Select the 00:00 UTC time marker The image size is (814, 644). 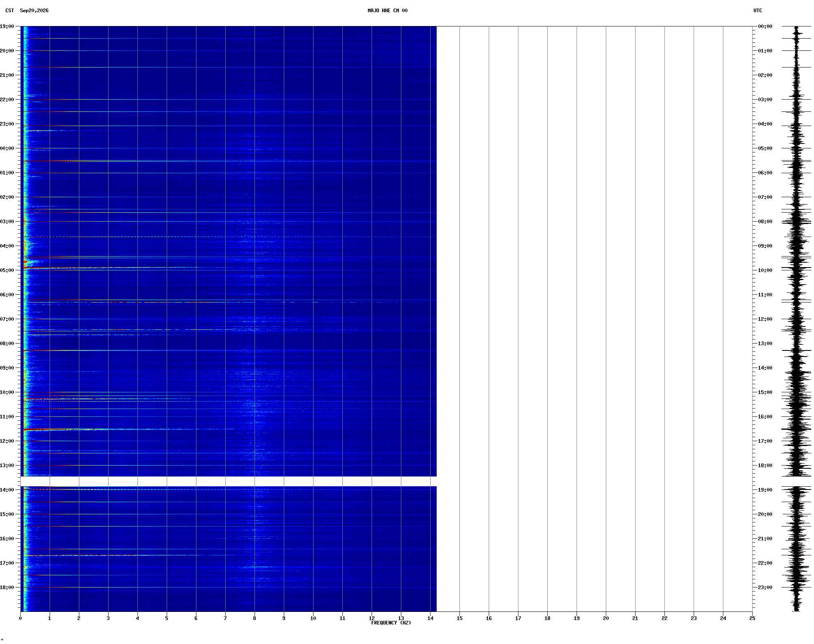[x=765, y=26]
